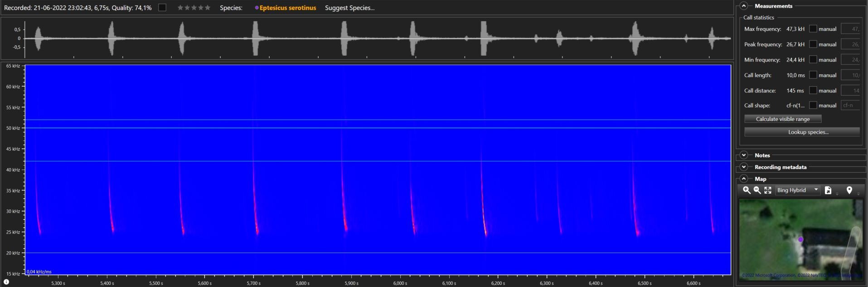The image size is (868, 287).
Task: Open Suggest Species link
Action: pyautogui.click(x=349, y=8)
